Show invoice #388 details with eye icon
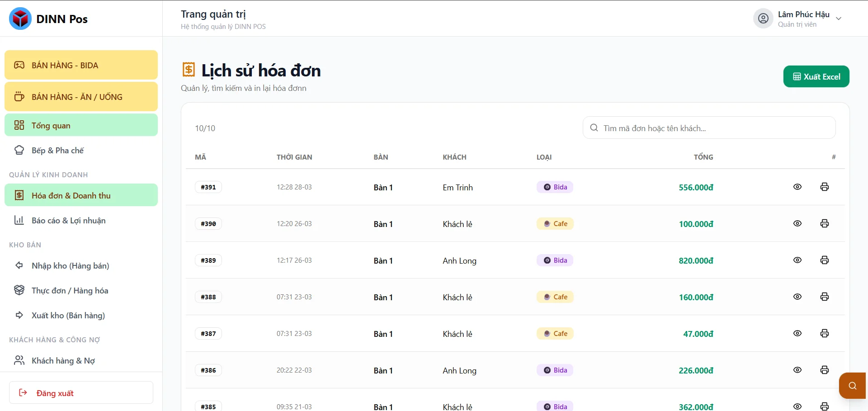 coord(797,297)
